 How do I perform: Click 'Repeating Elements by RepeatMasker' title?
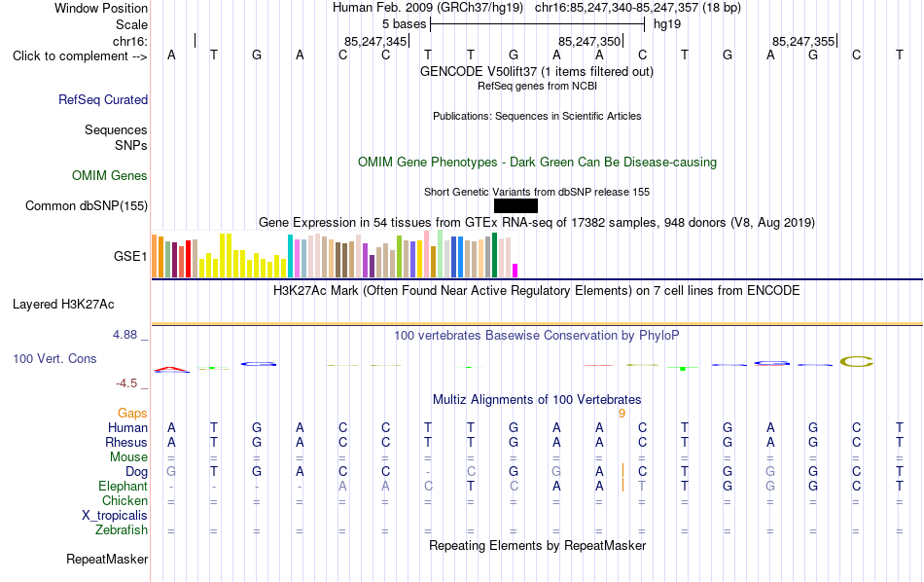[x=538, y=545]
